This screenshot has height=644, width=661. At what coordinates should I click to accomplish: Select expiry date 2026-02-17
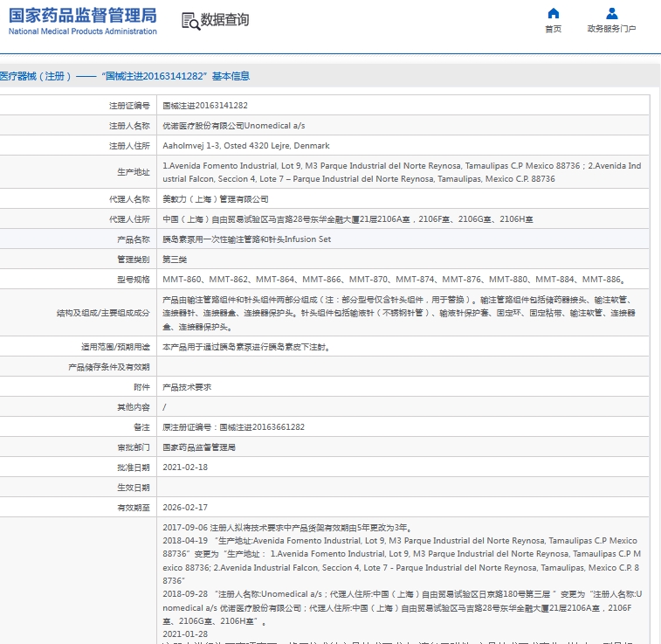pos(185,508)
